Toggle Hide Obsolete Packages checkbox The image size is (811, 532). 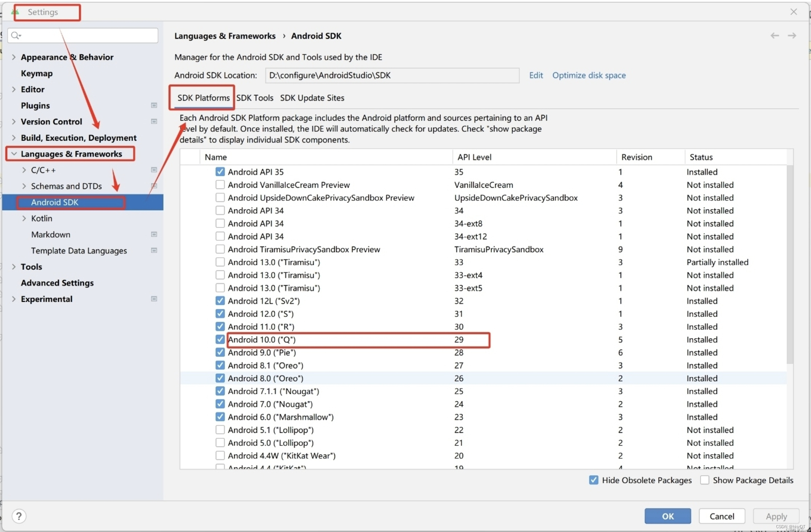(594, 480)
